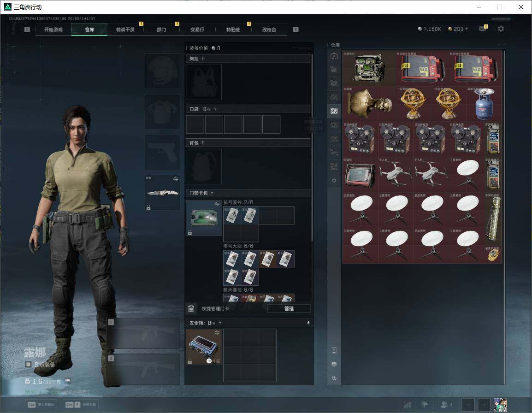
Task: Select the empty helmet slot
Action: (x=163, y=71)
